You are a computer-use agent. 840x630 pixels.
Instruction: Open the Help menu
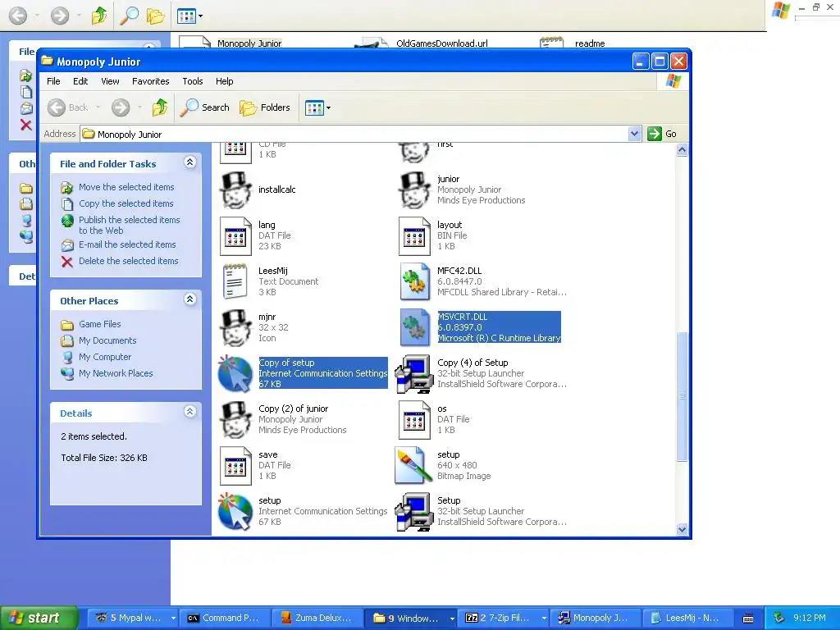(225, 81)
